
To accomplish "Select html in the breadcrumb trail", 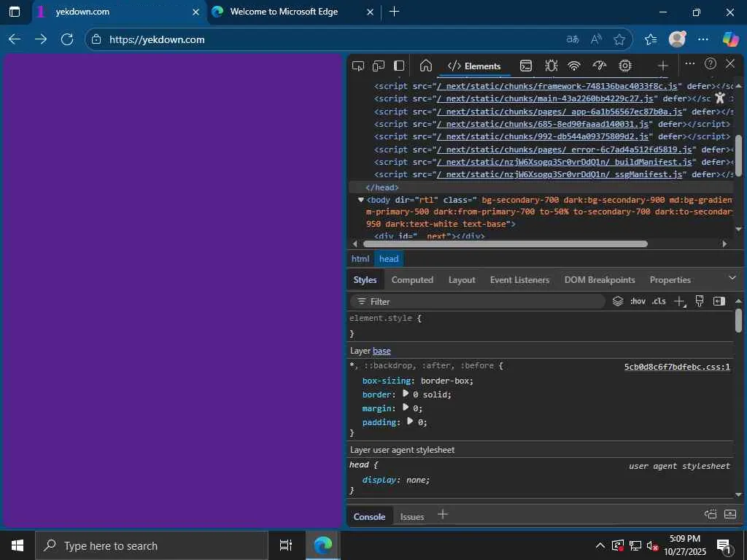I will pos(360,259).
